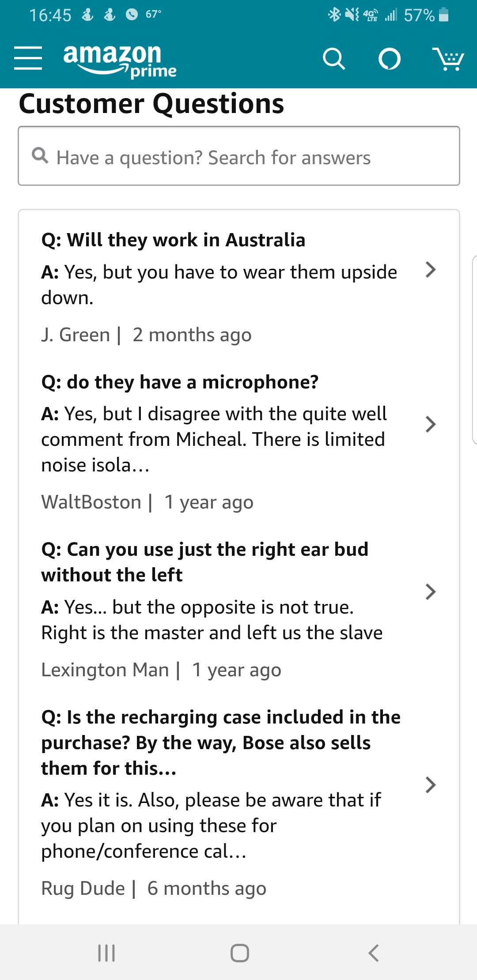Viewport: 477px width, 980px height.
Task: Open the shopping cart
Action: pyautogui.click(x=448, y=59)
